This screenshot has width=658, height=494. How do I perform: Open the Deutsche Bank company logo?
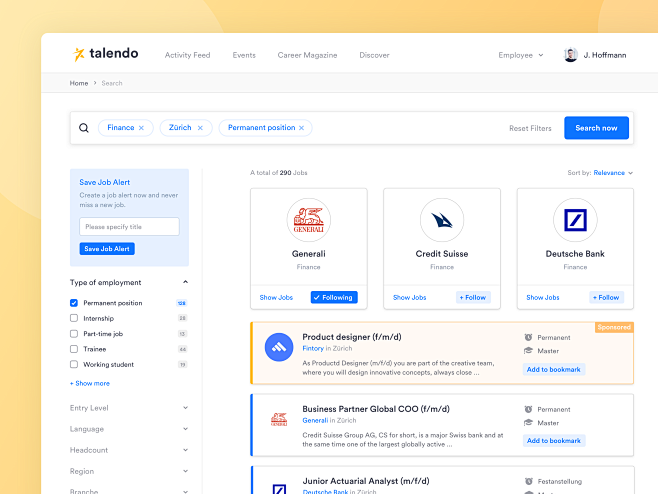coord(575,219)
